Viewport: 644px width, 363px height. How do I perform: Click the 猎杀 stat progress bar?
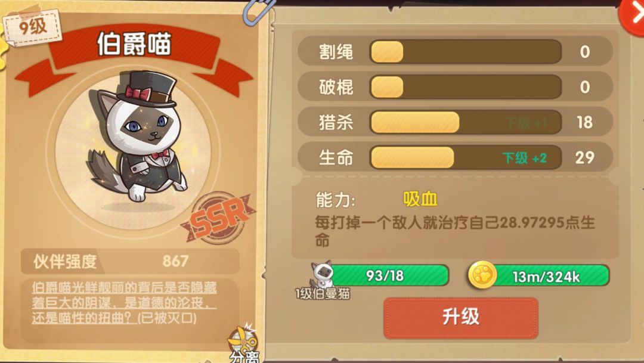(x=466, y=122)
